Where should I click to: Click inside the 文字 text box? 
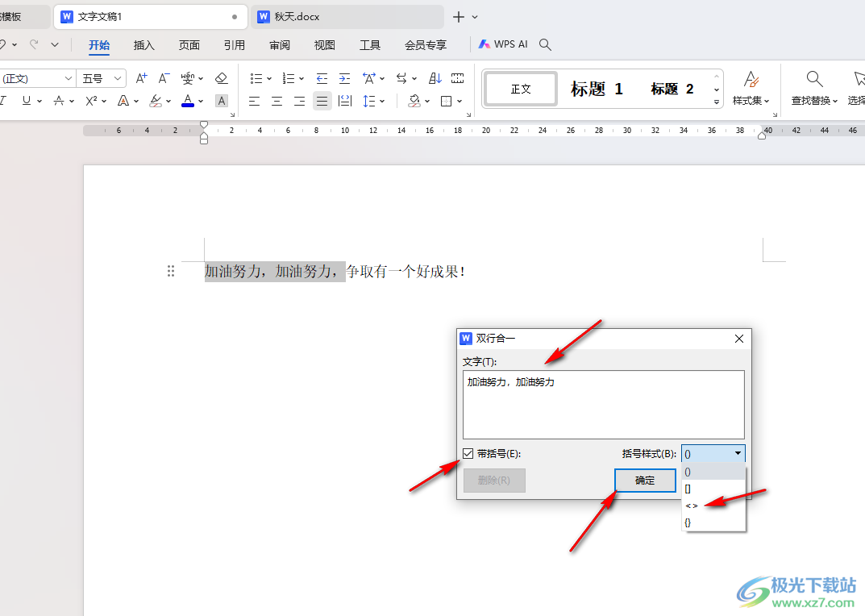pyautogui.click(x=603, y=405)
